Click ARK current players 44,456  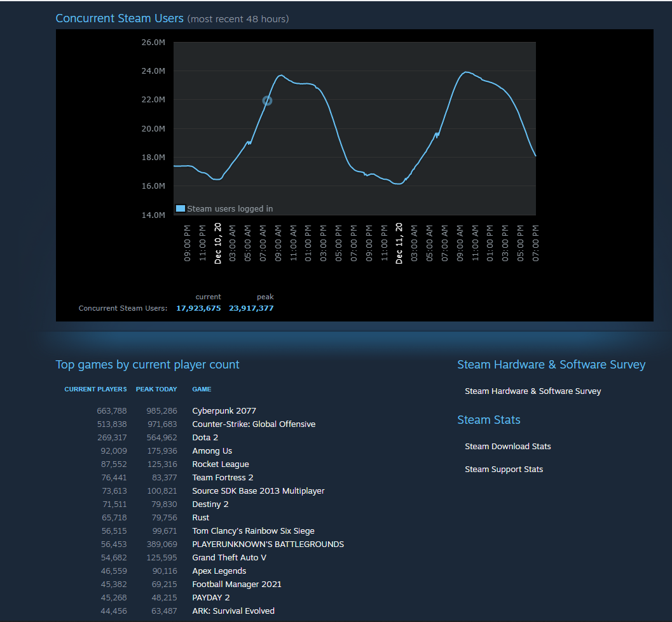point(114,611)
